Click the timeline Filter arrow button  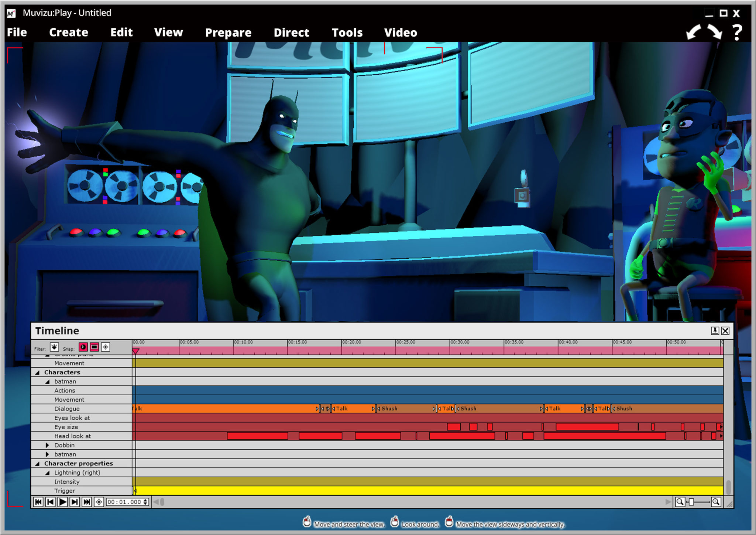click(54, 347)
